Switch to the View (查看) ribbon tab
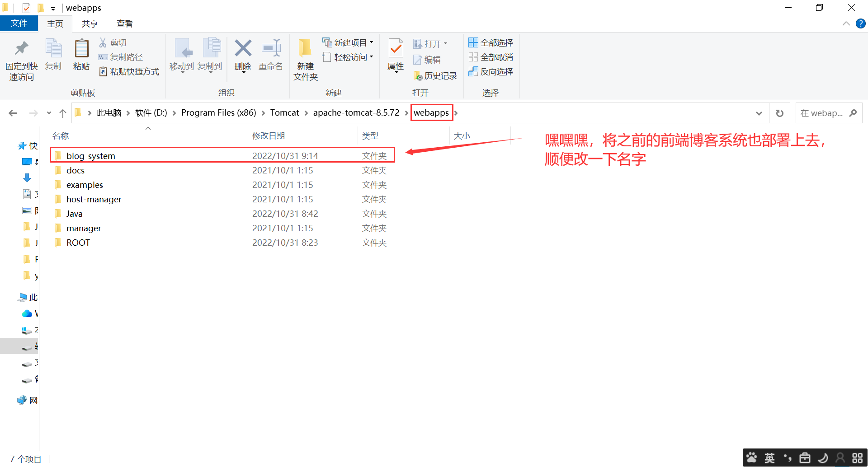This screenshot has height=467, width=868. [x=124, y=23]
